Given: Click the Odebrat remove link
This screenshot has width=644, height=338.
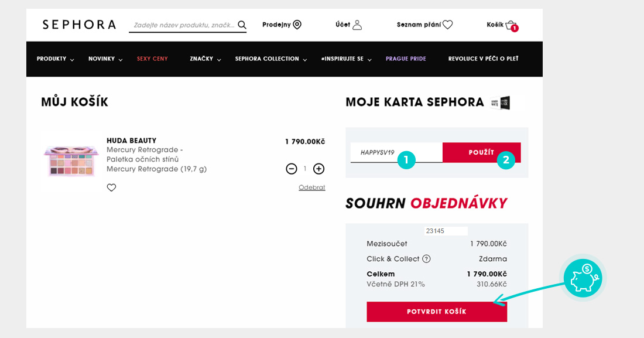Looking at the screenshot, I should pyautogui.click(x=311, y=187).
